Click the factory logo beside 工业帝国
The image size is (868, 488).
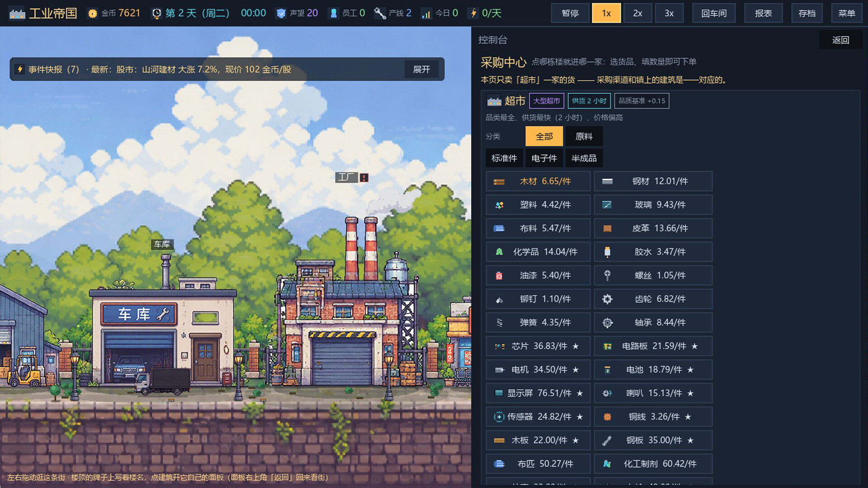17,14
